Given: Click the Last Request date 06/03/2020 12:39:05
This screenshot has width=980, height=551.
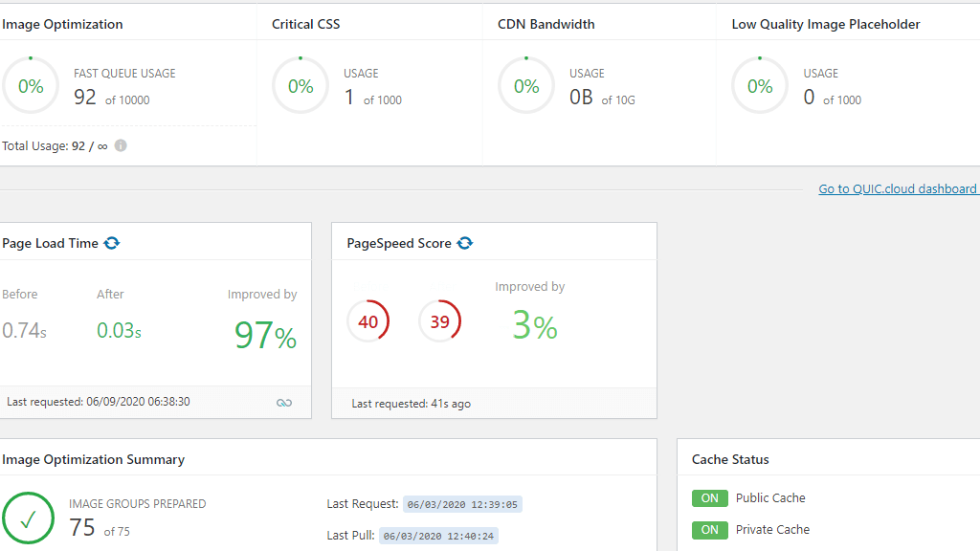Looking at the screenshot, I should click(462, 504).
